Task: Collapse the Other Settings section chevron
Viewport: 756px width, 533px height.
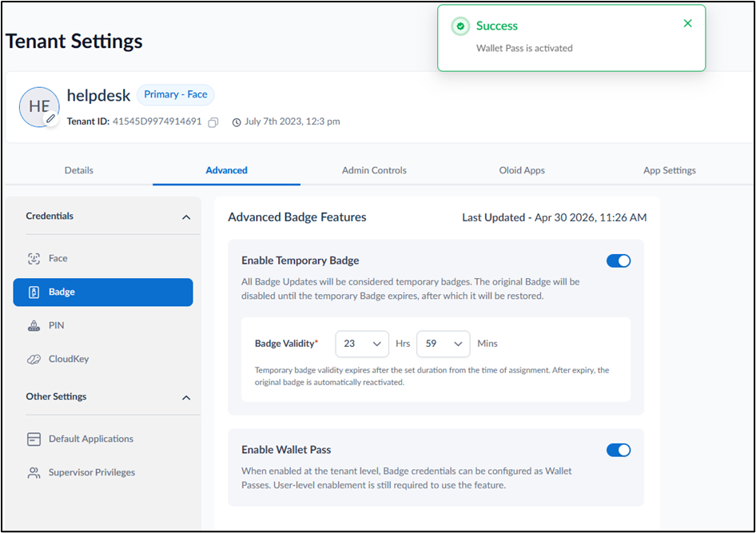Action: [x=186, y=398]
